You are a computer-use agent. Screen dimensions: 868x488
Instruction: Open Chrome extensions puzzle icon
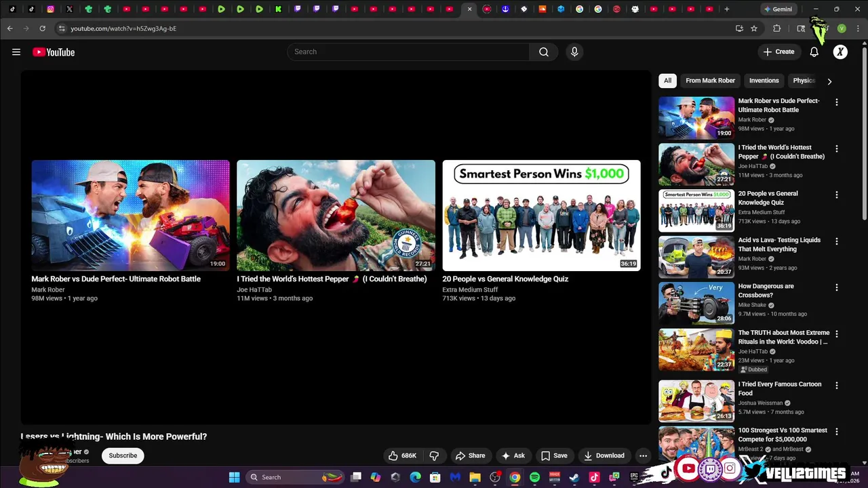pyautogui.click(x=777, y=28)
